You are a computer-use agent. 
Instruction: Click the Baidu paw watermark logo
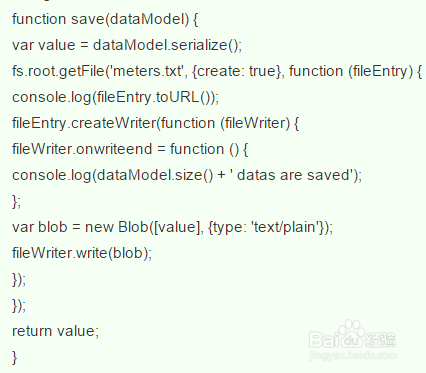pos(353,335)
